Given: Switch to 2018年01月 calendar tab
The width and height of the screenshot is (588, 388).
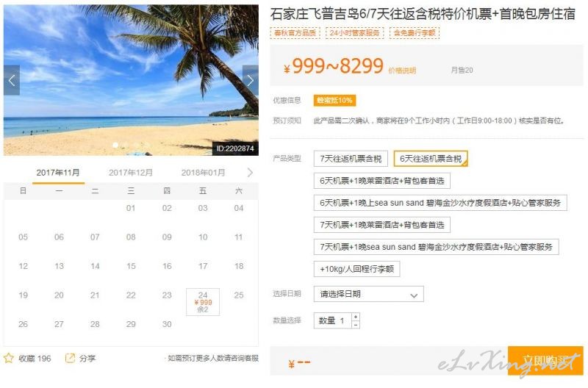Looking at the screenshot, I should click(x=204, y=173).
